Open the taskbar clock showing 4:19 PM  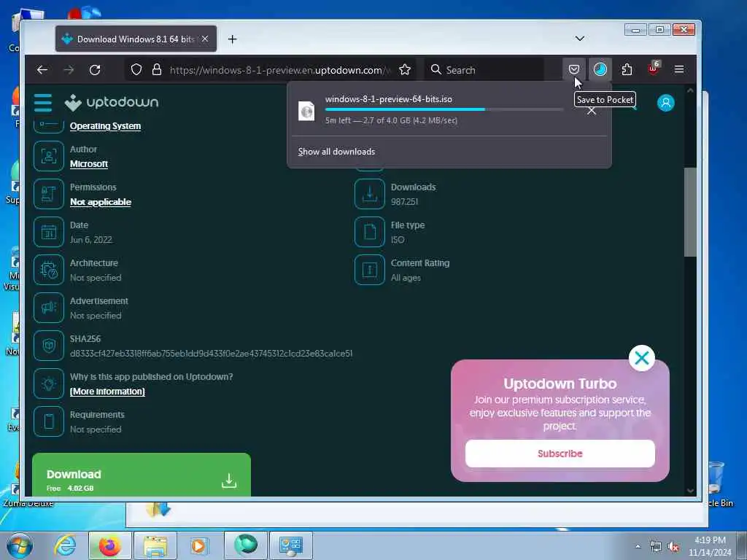[710, 546]
